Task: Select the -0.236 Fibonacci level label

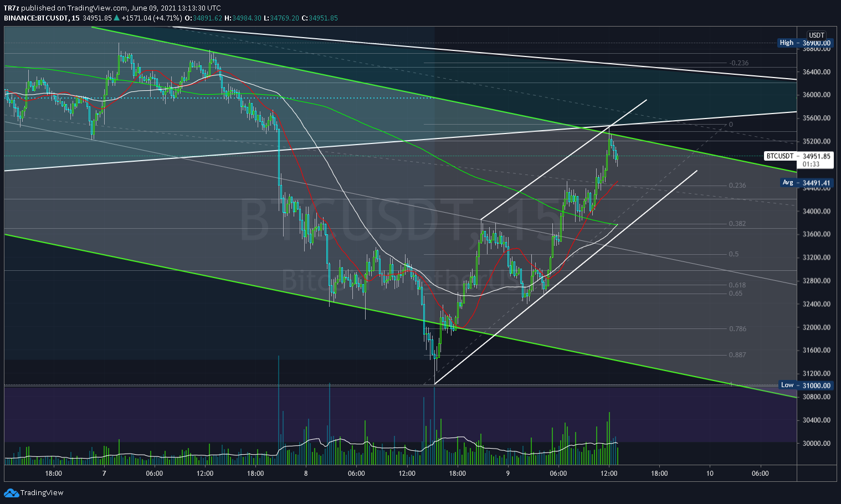Action: 739,63
